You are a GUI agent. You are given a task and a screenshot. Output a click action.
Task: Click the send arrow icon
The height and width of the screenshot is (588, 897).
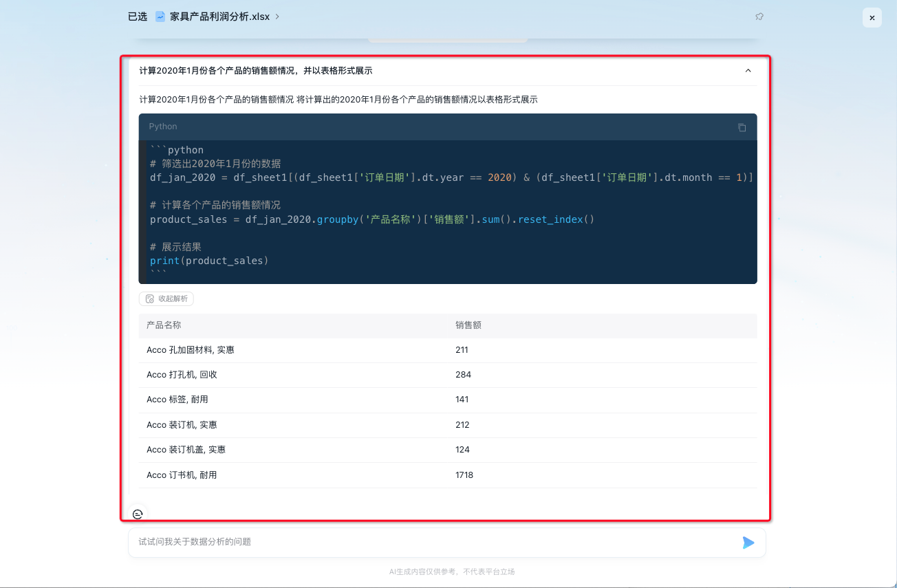tap(748, 543)
